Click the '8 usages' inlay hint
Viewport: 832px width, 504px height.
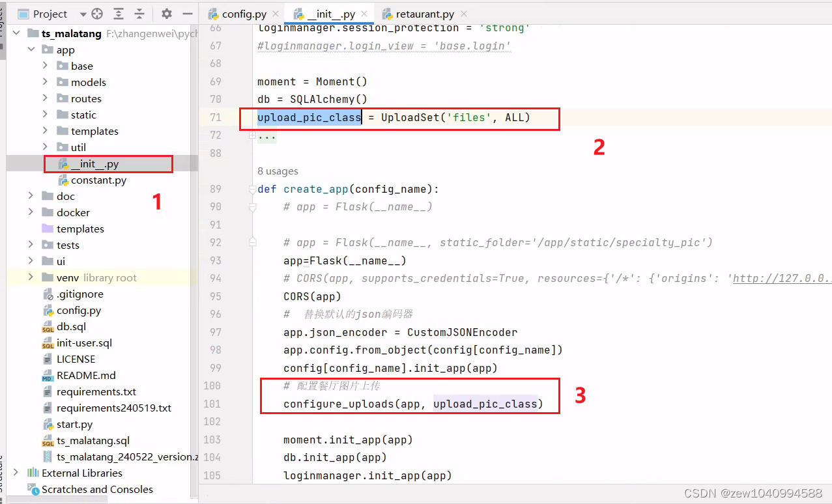pyautogui.click(x=278, y=171)
